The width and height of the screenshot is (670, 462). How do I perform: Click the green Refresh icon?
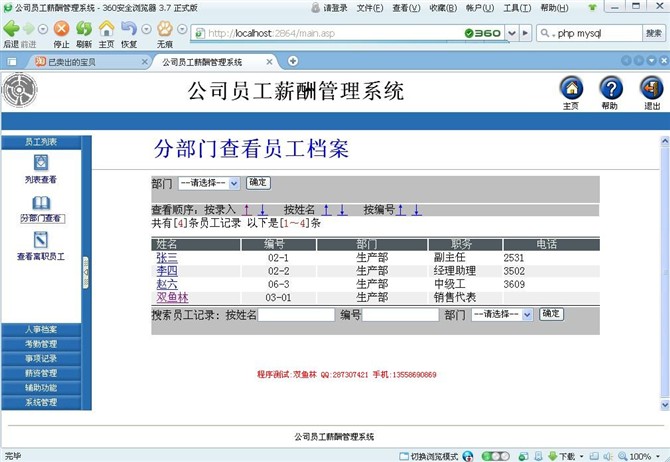tap(84, 29)
